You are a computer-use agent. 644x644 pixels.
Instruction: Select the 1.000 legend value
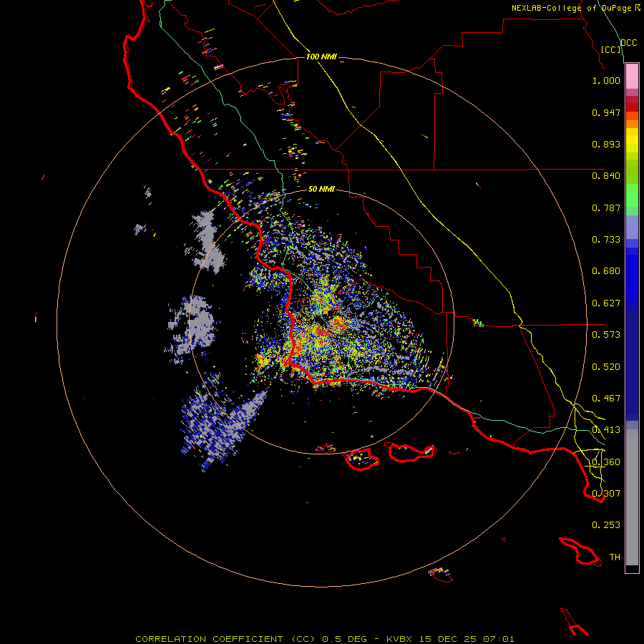[606, 80]
